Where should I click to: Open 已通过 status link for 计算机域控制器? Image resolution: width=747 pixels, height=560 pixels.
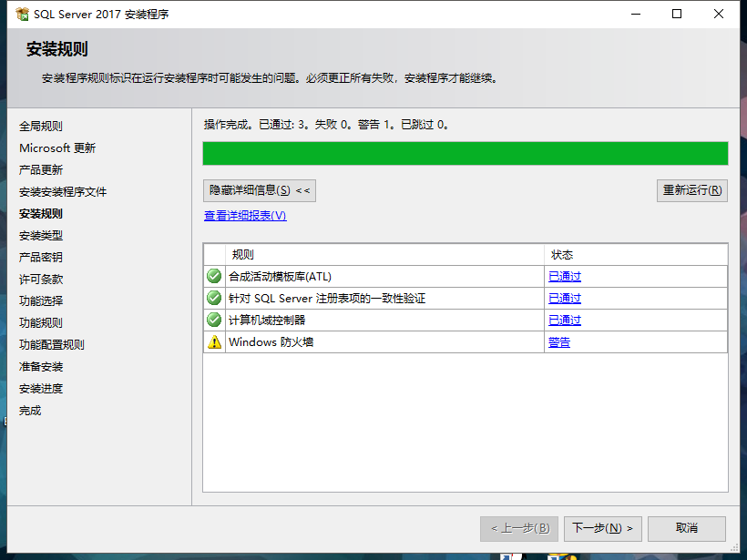click(564, 321)
